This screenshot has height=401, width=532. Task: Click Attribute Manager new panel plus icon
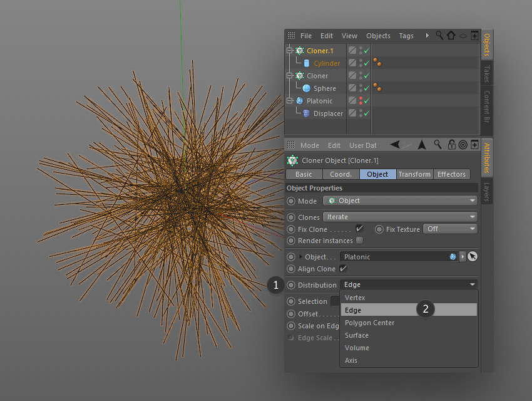[x=474, y=145]
